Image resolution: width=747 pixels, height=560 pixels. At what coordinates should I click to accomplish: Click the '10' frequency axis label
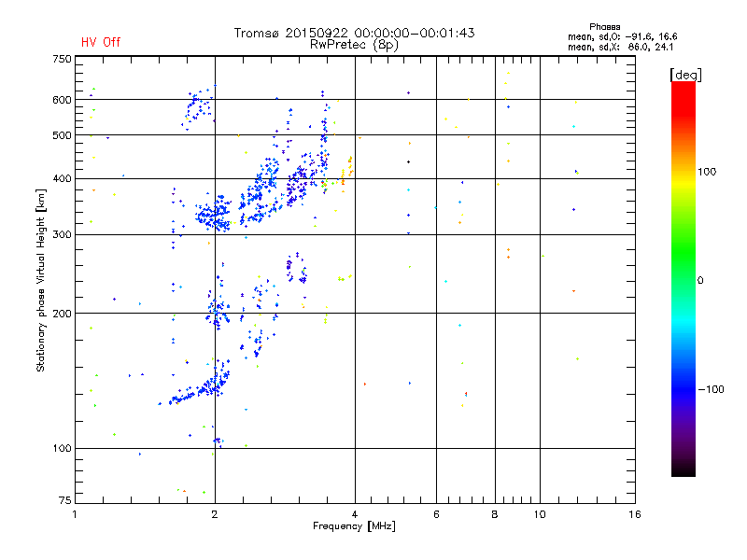[x=540, y=514]
